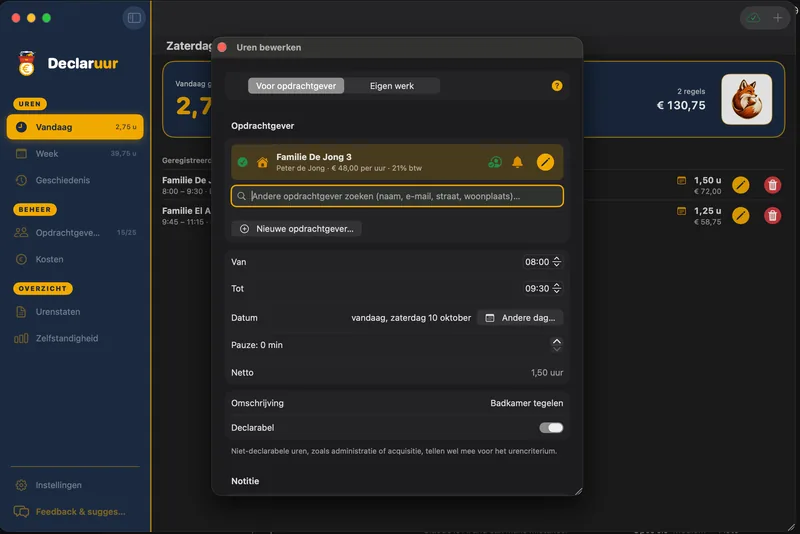Click note icon beside 1,50 u entry
The height and width of the screenshot is (534, 800).
click(x=681, y=181)
